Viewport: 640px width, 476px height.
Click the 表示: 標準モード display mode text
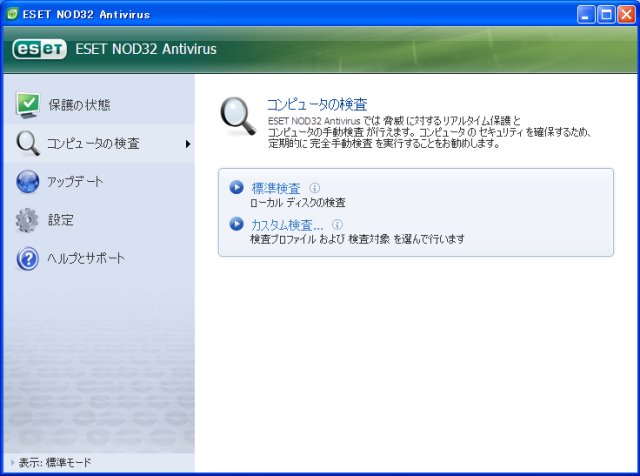point(55,463)
